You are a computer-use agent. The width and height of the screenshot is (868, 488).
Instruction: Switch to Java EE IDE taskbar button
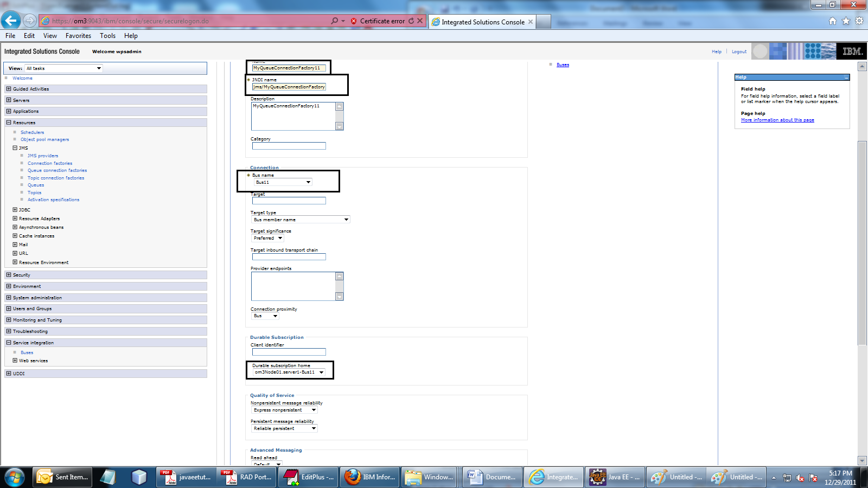click(x=615, y=477)
